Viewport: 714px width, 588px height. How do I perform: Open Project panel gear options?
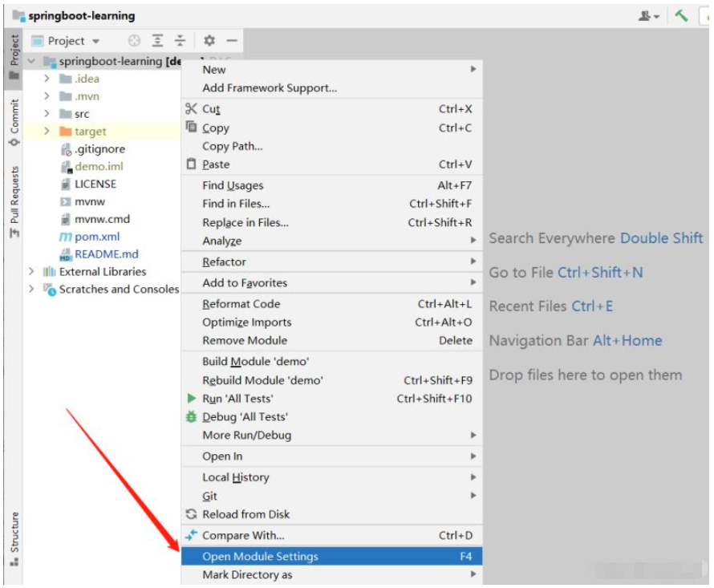pyautogui.click(x=209, y=41)
